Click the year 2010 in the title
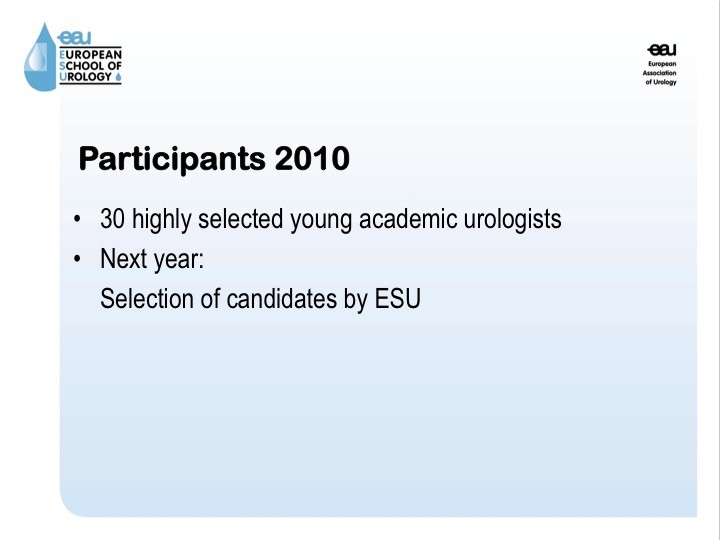 (x=312, y=158)
